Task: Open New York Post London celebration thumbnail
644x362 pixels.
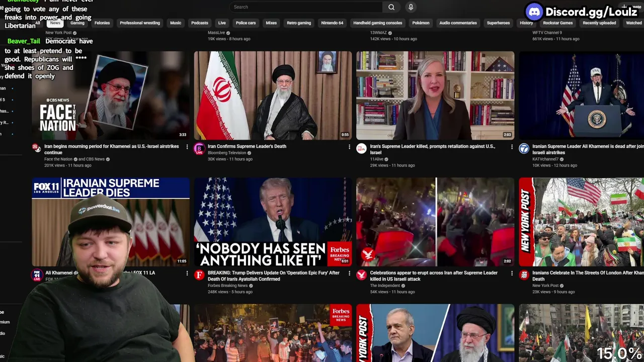Action: tap(581, 222)
